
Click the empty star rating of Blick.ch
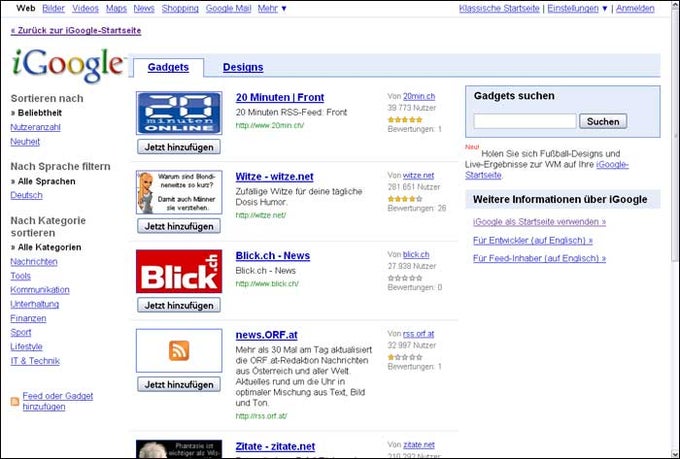(x=405, y=278)
